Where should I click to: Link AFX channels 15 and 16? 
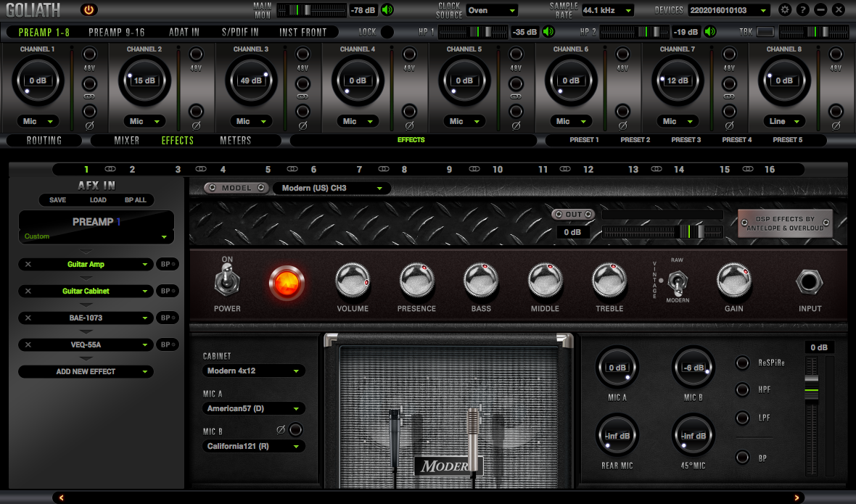[x=748, y=169]
